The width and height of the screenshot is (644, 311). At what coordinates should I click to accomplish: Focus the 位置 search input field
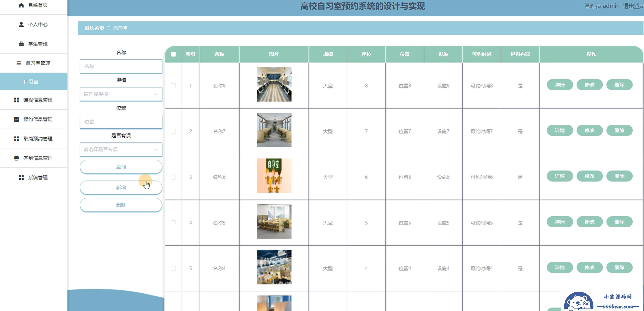(121, 122)
